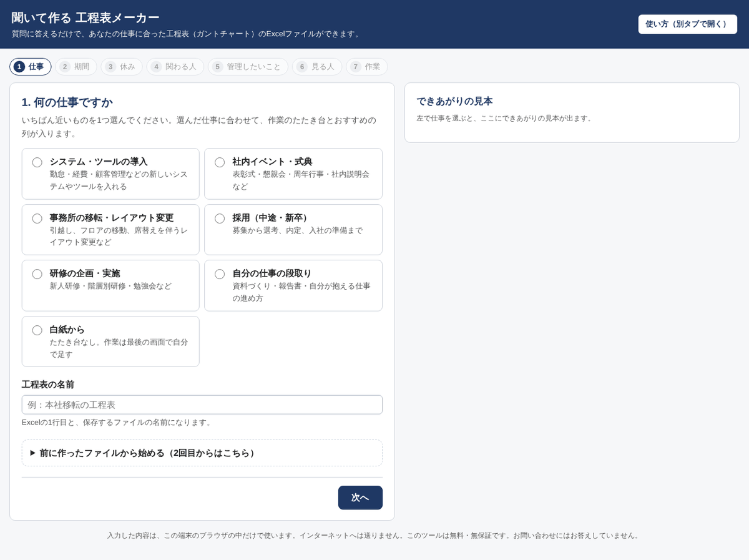Go to step 2 期間 tab
Screen dimensions: 749x560
tap(76, 67)
